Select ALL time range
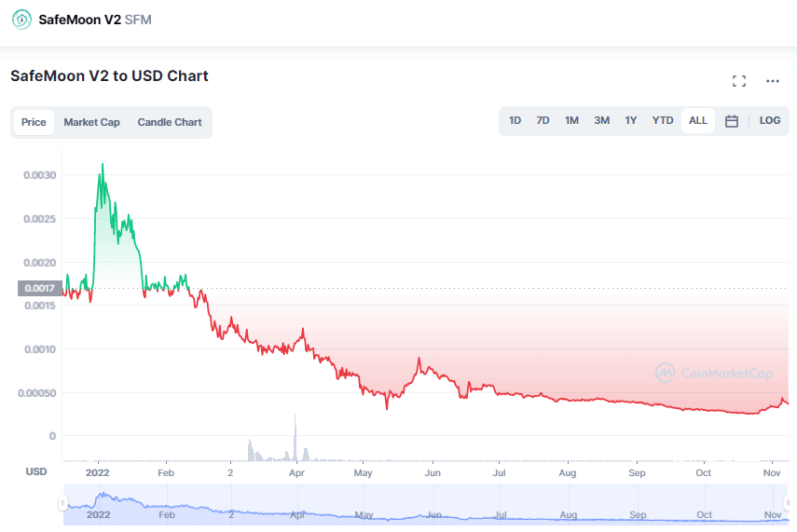The height and width of the screenshot is (532, 797). click(698, 120)
